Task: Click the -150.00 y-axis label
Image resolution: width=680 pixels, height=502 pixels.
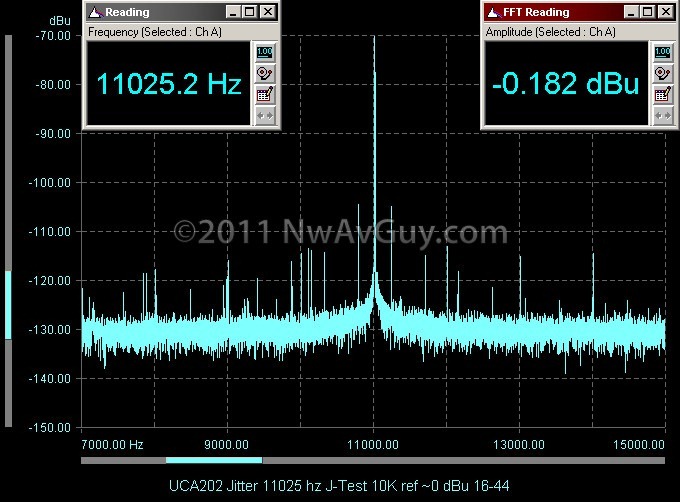Action: tap(49, 428)
